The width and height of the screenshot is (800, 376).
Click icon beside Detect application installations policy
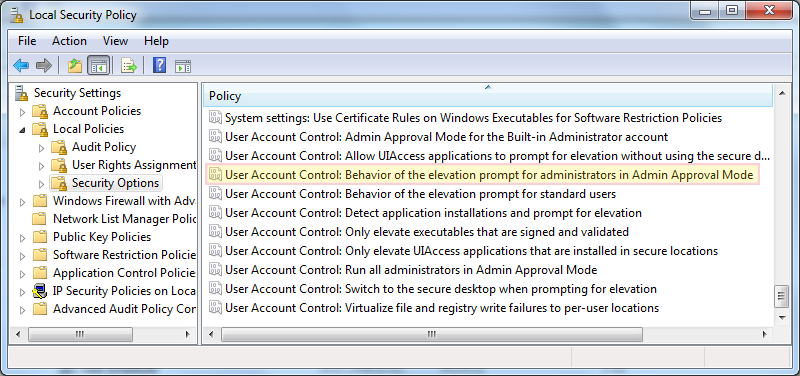[x=216, y=213]
